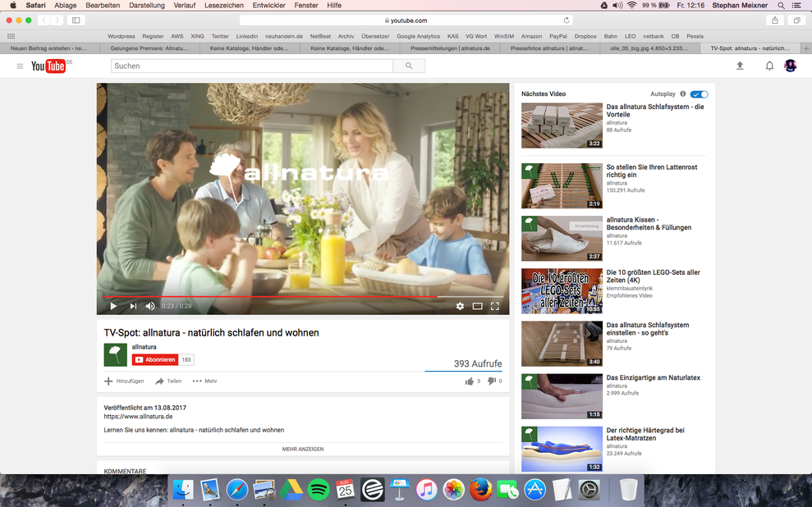Viewport: 812px width, 507px height.
Task: Show all tabs overview button
Action: click(x=796, y=21)
